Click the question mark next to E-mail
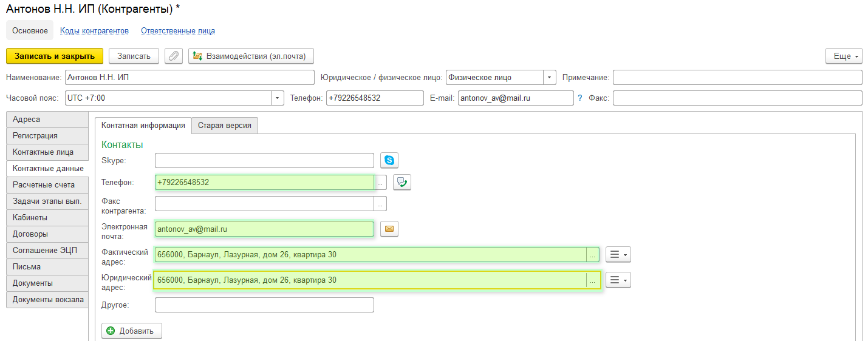 click(x=579, y=98)
